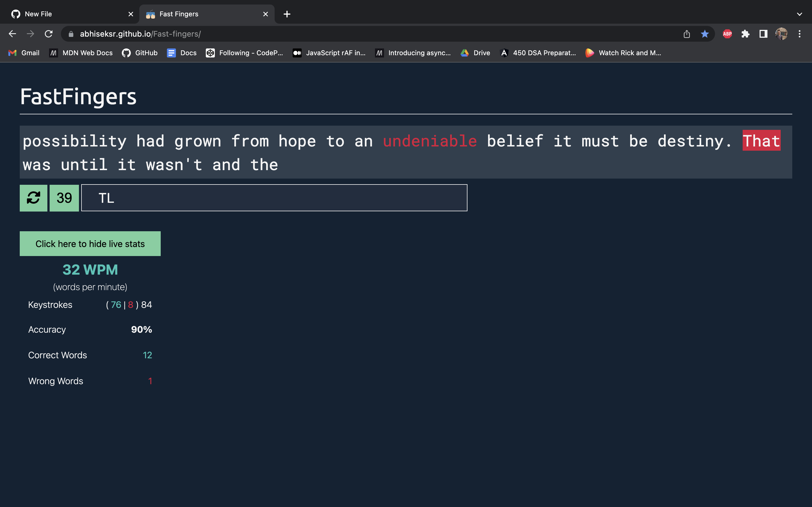
Task: Reload the Fast-fingers page
Action: (x=49, y=34)
